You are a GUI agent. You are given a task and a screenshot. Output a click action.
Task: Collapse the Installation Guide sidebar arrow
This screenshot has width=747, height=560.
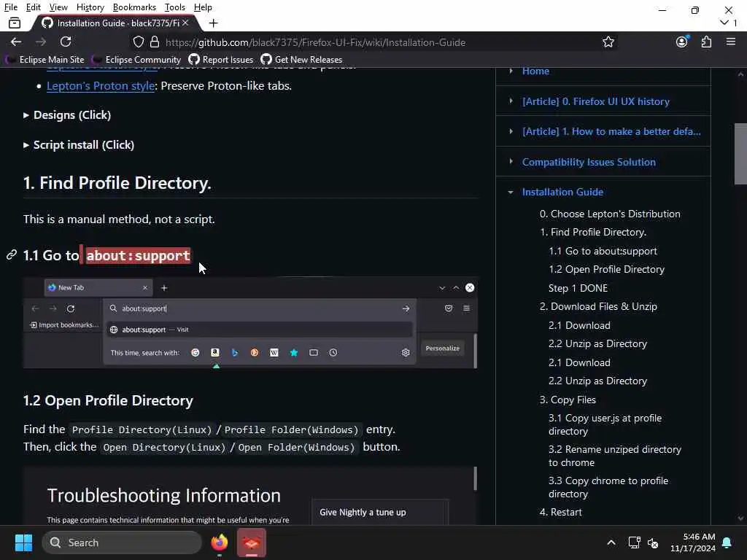click(x=511, y=192)
